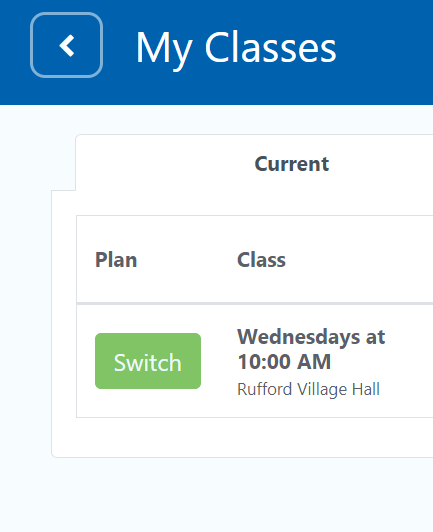Click the My Classes page title

236,48
